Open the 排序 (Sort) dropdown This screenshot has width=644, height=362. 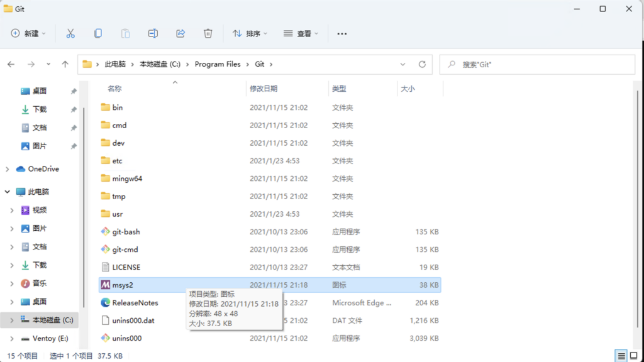click(x=250, y=34)
